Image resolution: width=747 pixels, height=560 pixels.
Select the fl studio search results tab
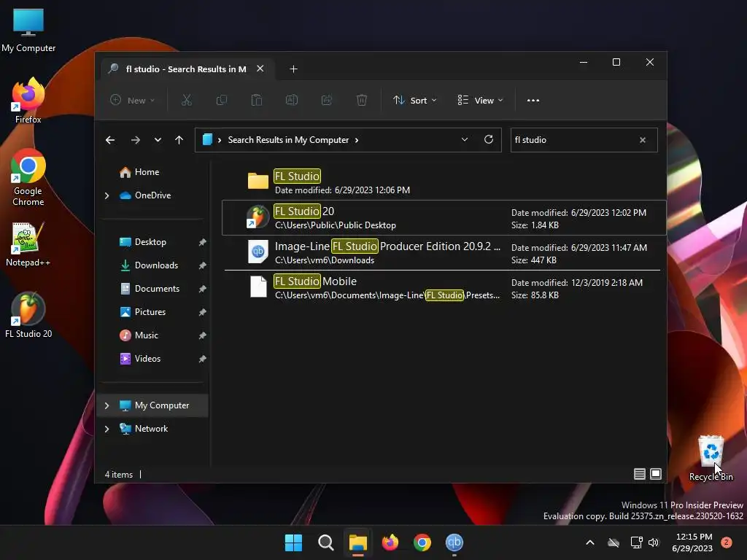coord(186,69)
